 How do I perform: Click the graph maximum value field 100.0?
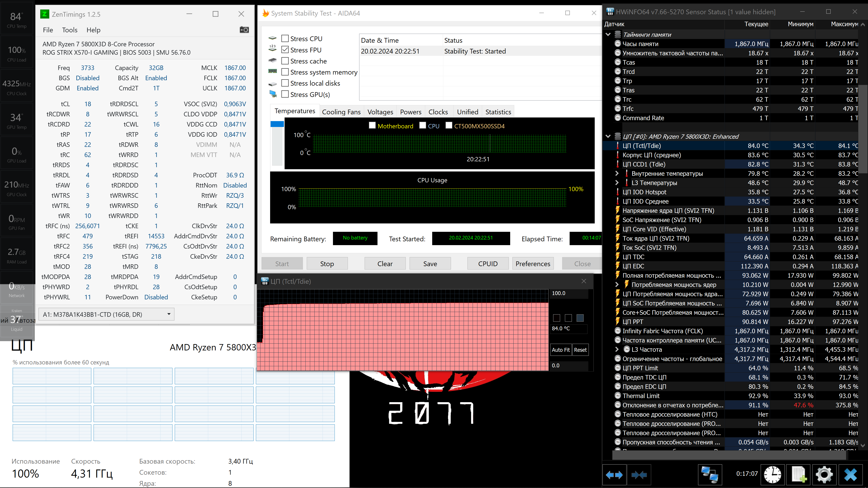coord(568,293)
